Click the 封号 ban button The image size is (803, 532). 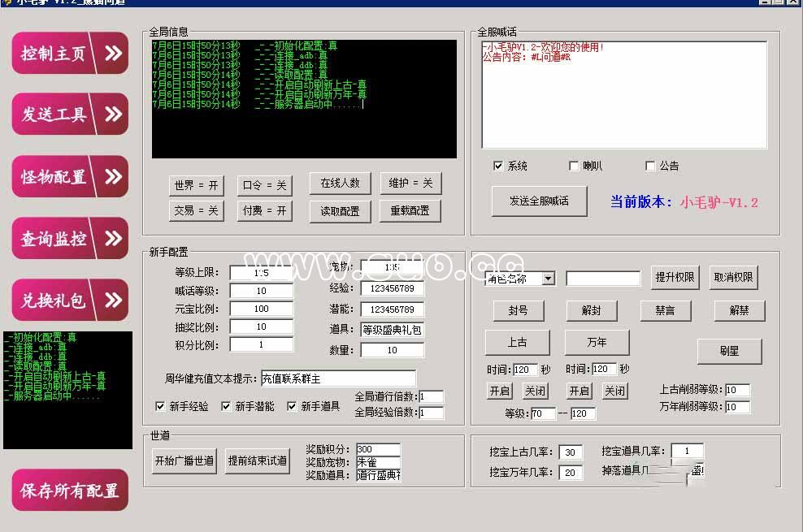click(518, 310)
